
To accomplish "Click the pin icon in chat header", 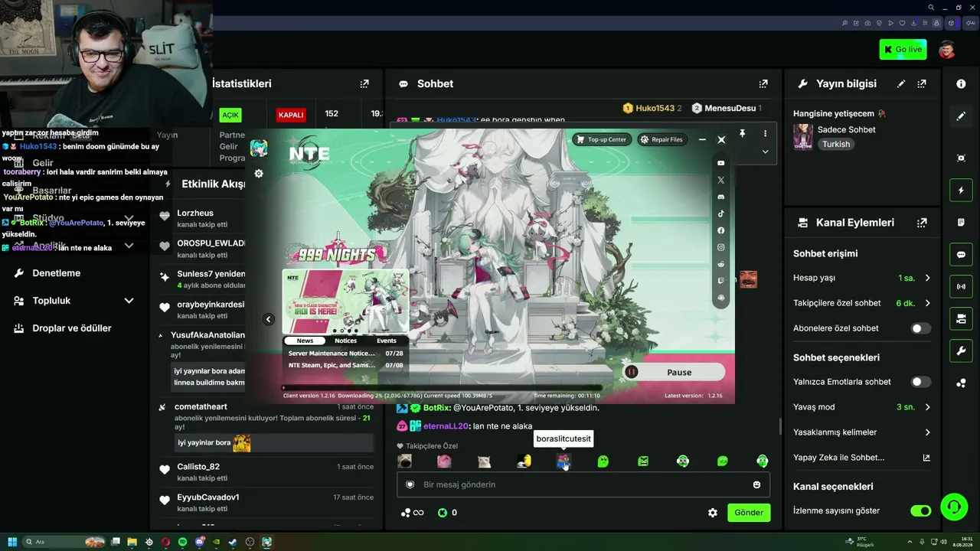I will pos(742,133).
